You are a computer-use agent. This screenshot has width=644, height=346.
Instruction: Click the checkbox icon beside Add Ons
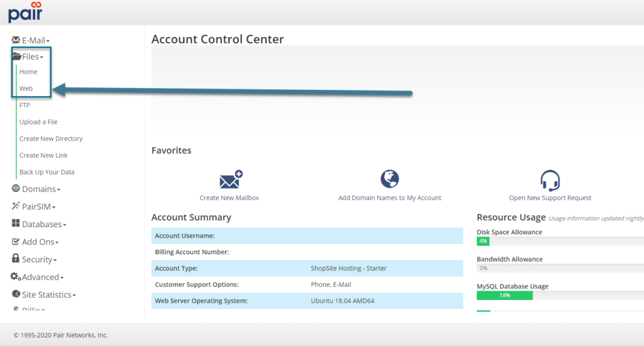click(16, 241)
